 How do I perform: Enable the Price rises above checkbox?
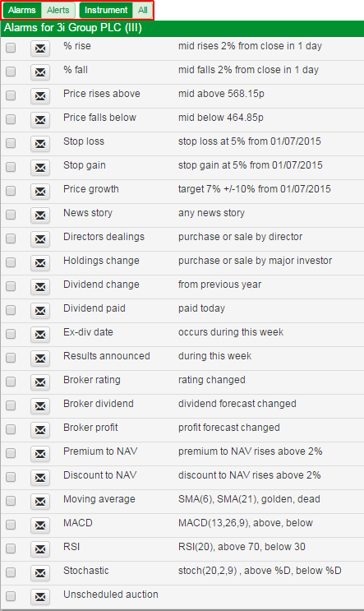(11, 95)
